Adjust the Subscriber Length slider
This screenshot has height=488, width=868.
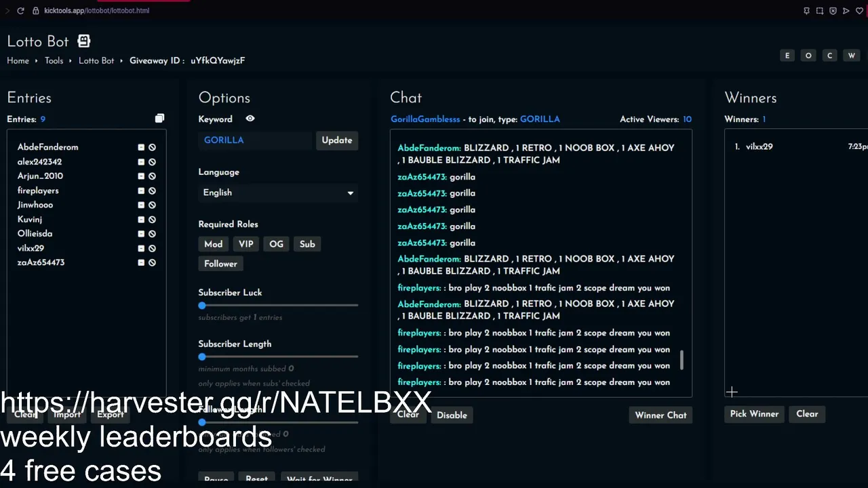tap(202, 357)
